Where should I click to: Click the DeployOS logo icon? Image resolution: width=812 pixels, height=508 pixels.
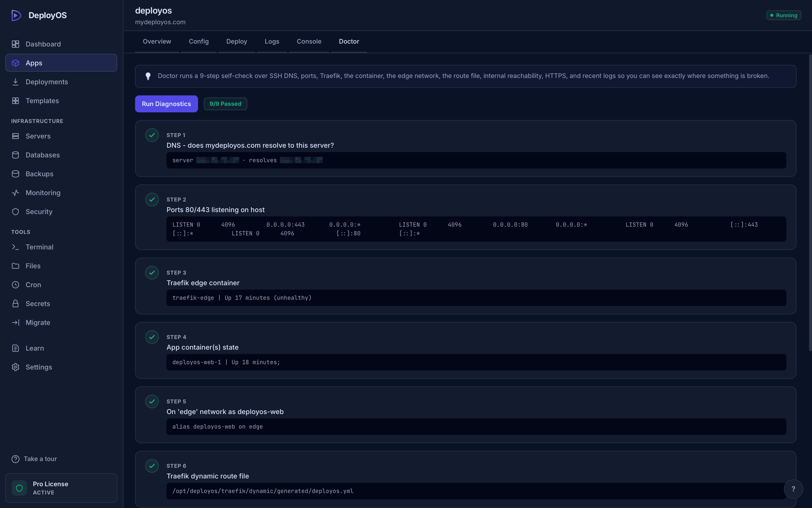16,15
